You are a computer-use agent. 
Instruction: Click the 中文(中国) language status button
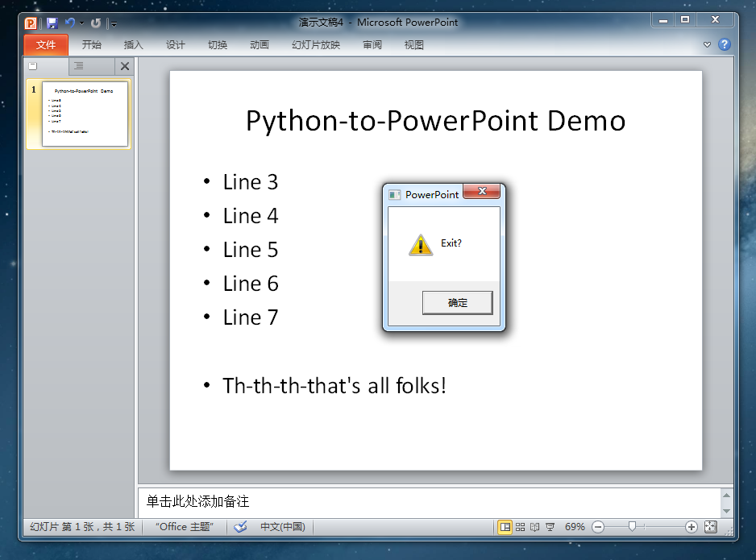point(282,527)
